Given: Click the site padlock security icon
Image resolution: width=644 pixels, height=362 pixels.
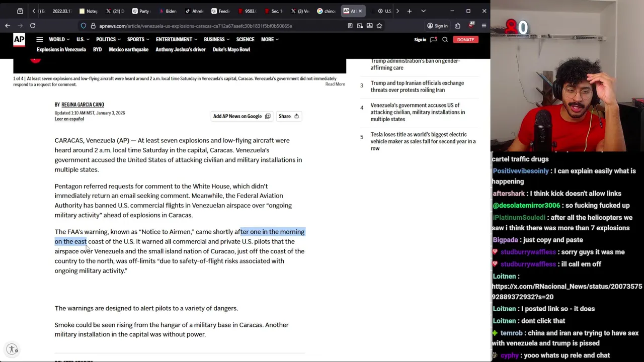Looking at the screenshot, I should pos(93,26).
